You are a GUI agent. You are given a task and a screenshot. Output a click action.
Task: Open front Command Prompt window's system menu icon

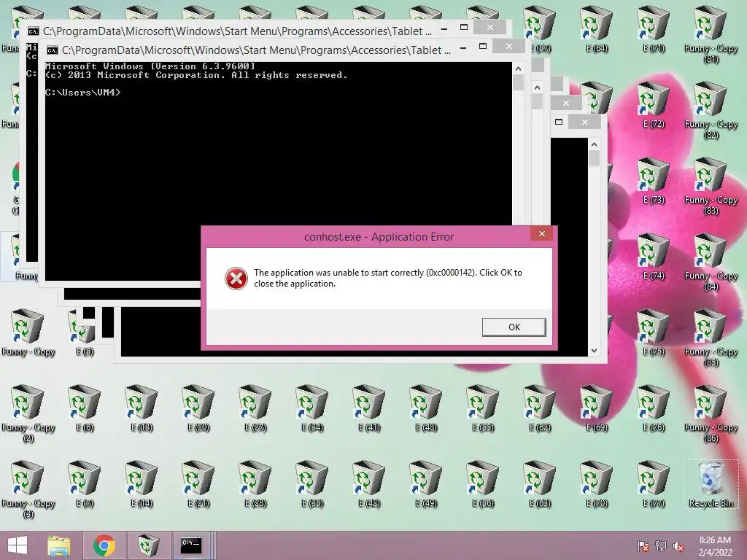[53, 50]
